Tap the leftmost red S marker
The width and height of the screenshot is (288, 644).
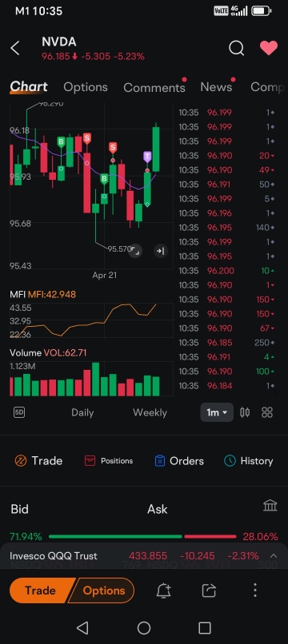[x=87, y=138]
